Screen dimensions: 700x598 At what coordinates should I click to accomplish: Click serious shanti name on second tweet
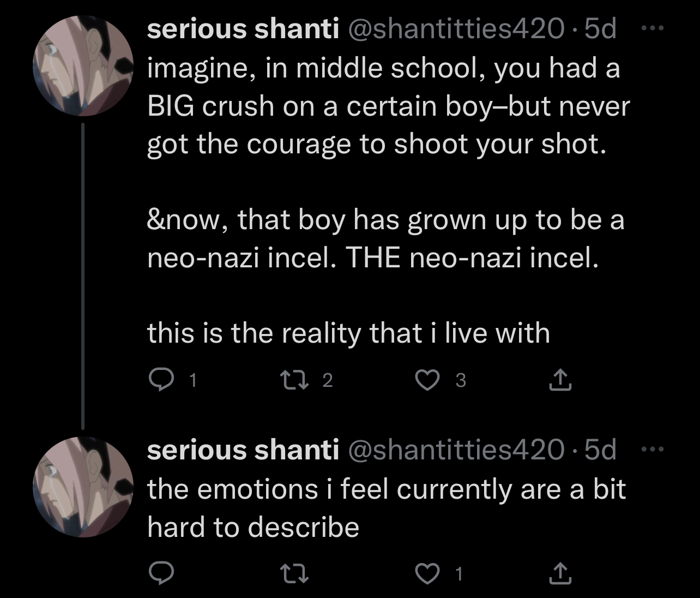[243, 450]
